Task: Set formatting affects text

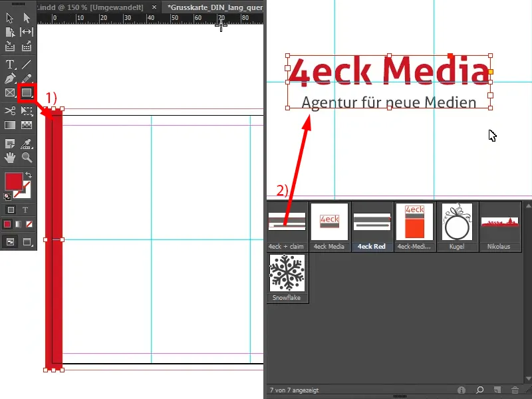Action: coord(25,209)
